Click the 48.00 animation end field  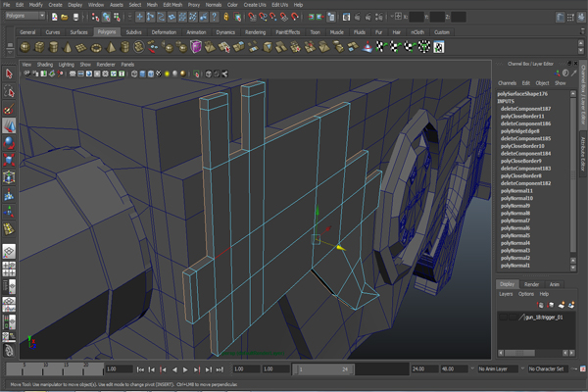click(453, 369)
